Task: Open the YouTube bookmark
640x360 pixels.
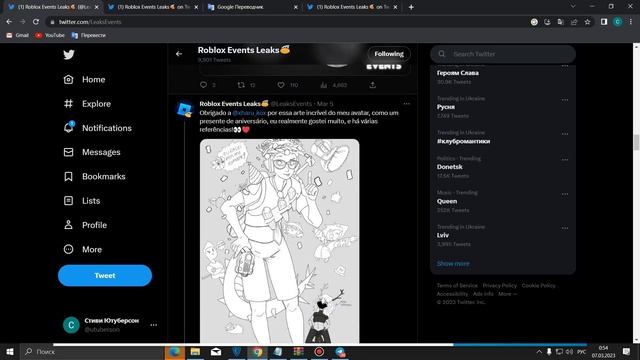Action: [x=50, y=36]
